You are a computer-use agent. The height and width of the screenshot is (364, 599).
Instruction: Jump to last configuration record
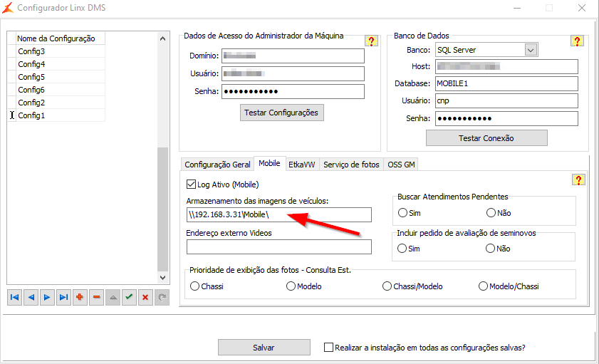pyautogui.click(x=63, y=297)
